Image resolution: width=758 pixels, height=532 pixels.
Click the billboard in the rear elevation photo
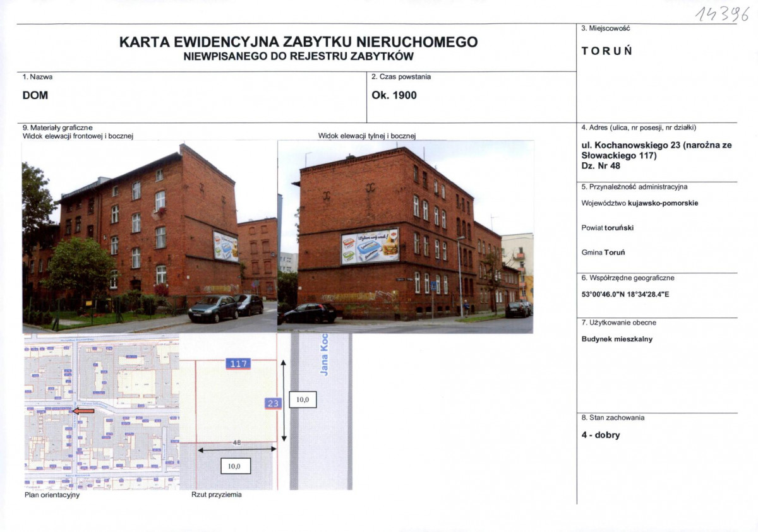click(370, 246)
